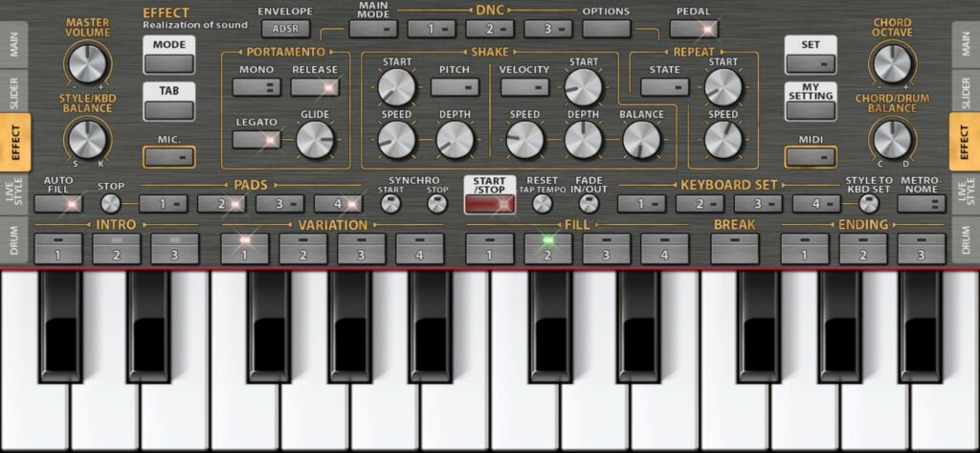Open the MAIN tab on the left
The height and width of the screenshot is (453, 980).
tap(14, 44)
